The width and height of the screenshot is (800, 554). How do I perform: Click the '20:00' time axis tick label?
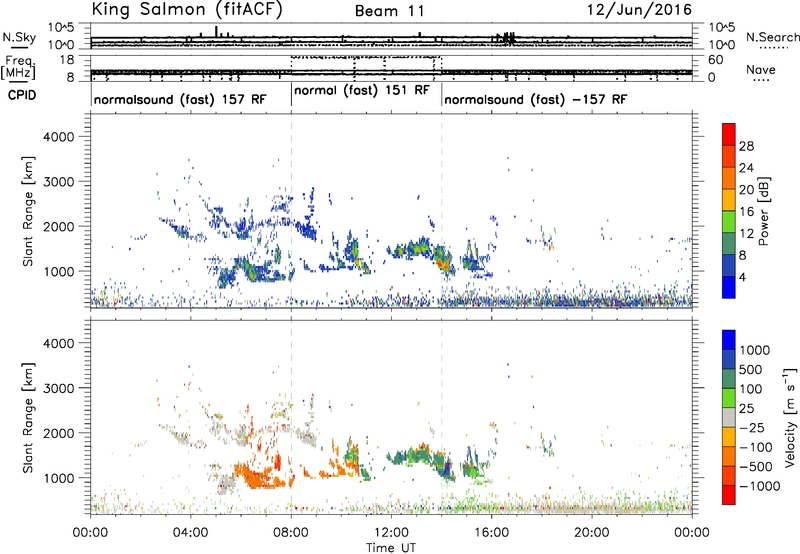pos(592,533)
